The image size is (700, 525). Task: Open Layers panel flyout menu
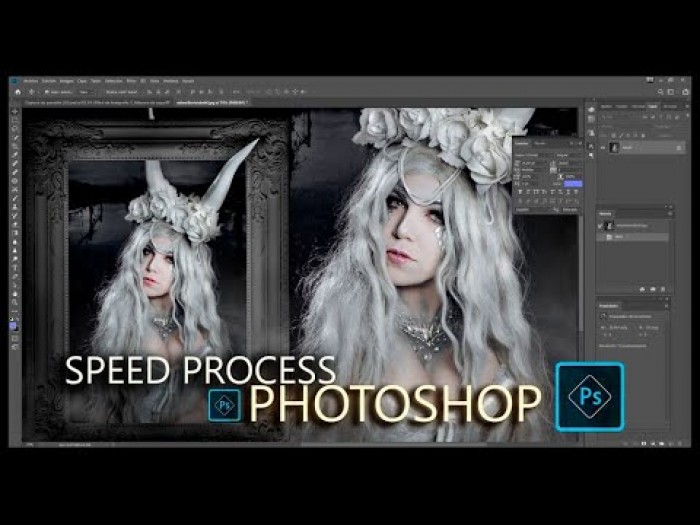tap(687, 107)
